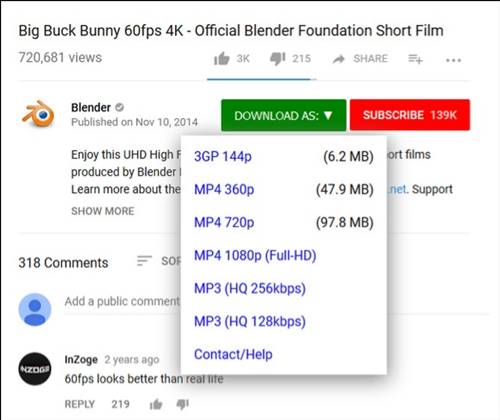The image size is (500, 420).
Task: Open InZoge's profile avatar
Action: (35, 369)
